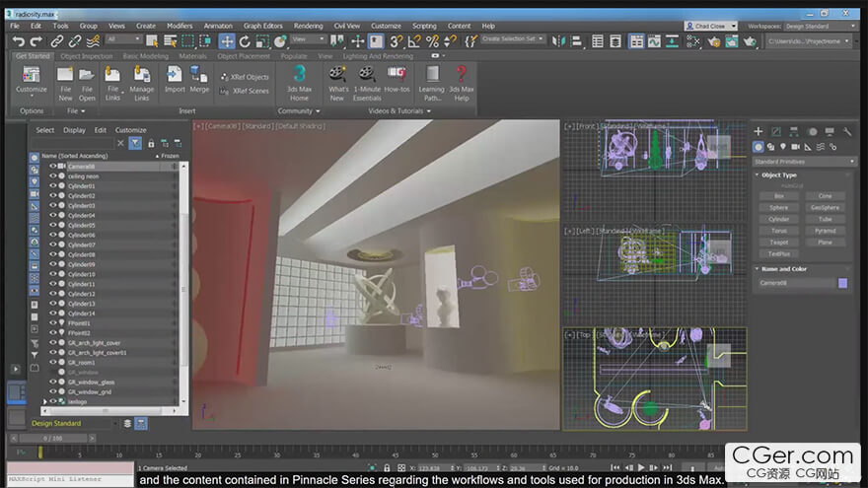This screenshot has width=868, height=488.
Task: Click the Sphere primitive button
Action: [778, 207]
